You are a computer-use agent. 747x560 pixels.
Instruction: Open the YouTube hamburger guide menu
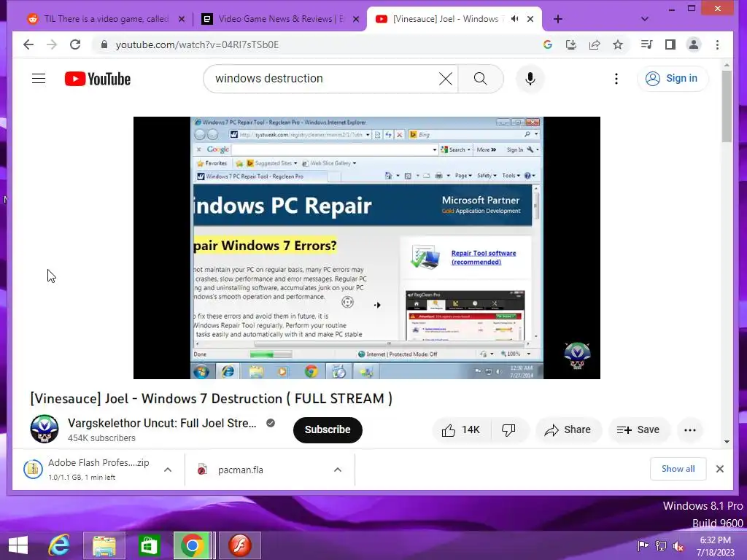tap(39, 79)
